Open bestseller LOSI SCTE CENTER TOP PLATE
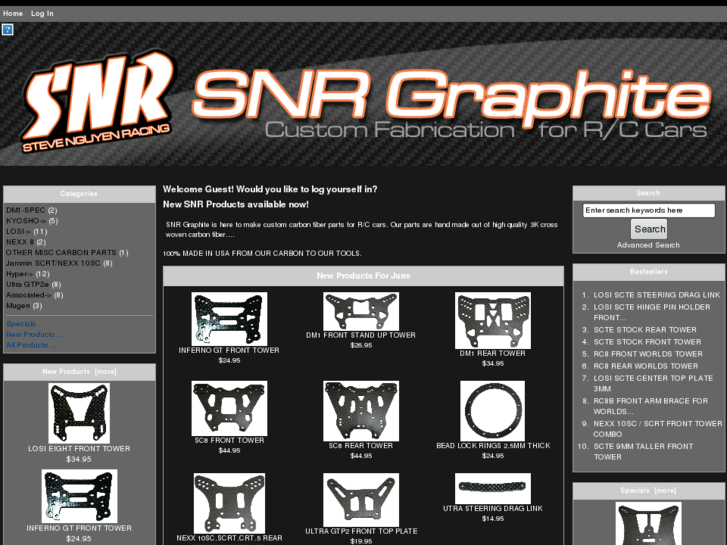 point(653,383)
